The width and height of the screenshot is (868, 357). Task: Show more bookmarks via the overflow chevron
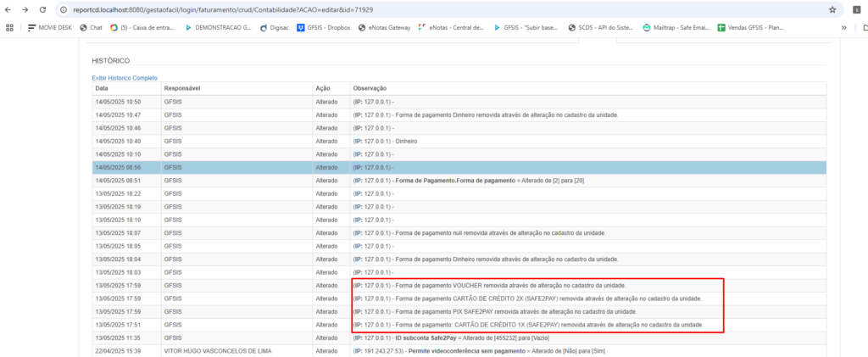(x=843, y=27)
